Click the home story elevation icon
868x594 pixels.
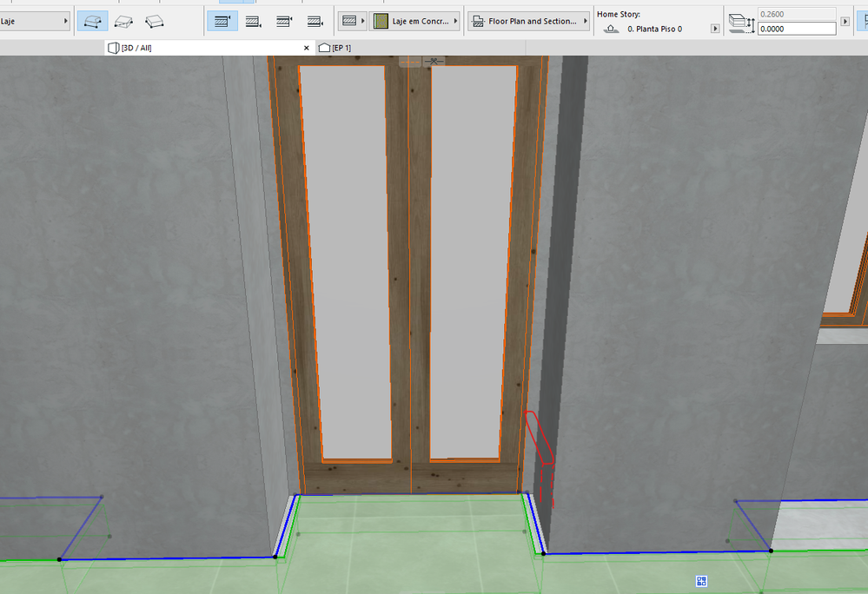[611, 29]
